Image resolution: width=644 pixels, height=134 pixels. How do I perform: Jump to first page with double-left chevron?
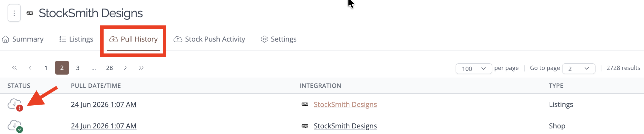(x=15, y=68)
